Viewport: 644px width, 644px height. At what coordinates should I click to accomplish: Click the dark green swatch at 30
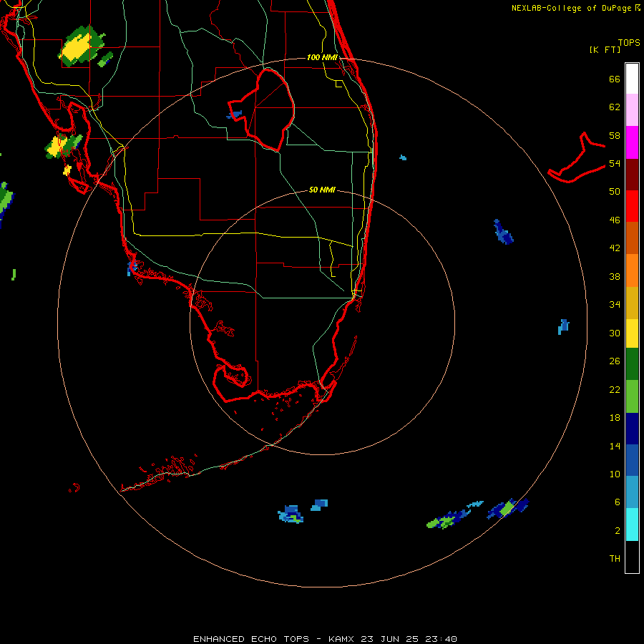pos(632,364)
